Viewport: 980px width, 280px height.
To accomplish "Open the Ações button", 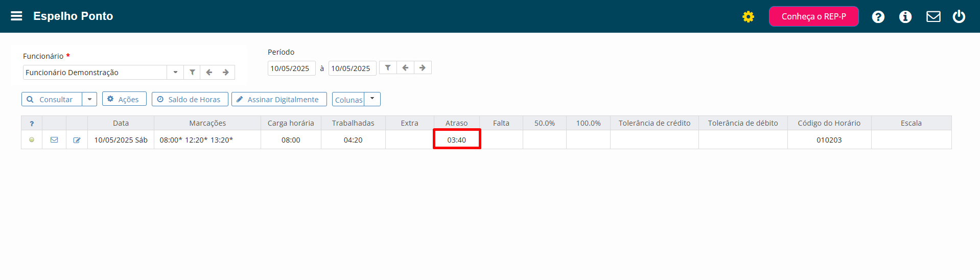I will pos(124,99).
